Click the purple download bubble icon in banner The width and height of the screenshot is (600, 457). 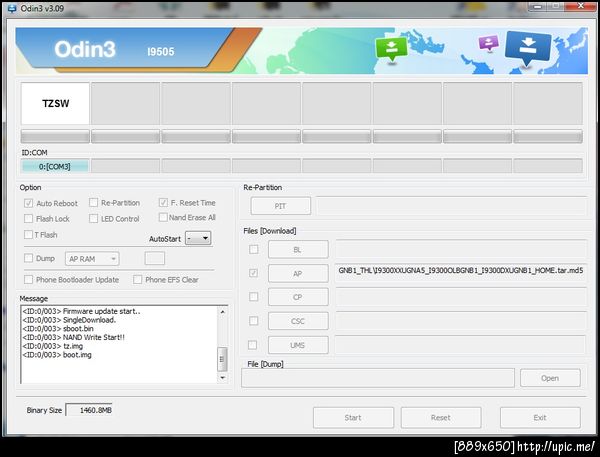[489, 43]
